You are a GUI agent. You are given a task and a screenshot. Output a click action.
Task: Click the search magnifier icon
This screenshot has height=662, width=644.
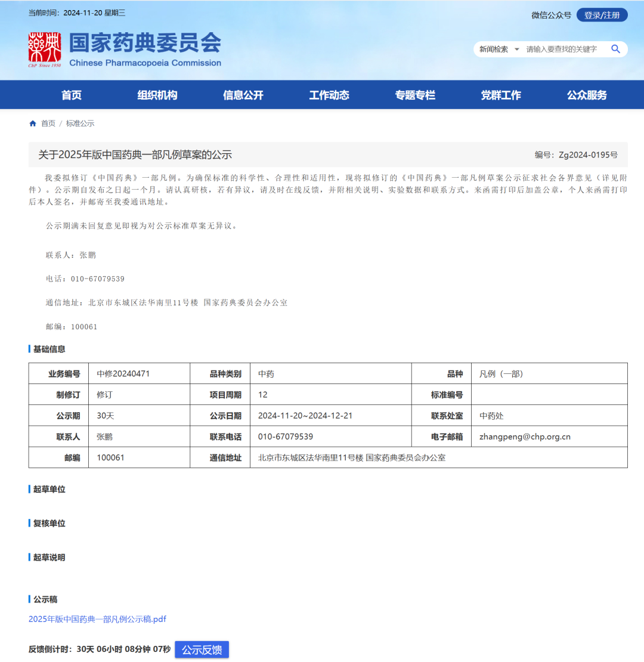coord(615,49)
